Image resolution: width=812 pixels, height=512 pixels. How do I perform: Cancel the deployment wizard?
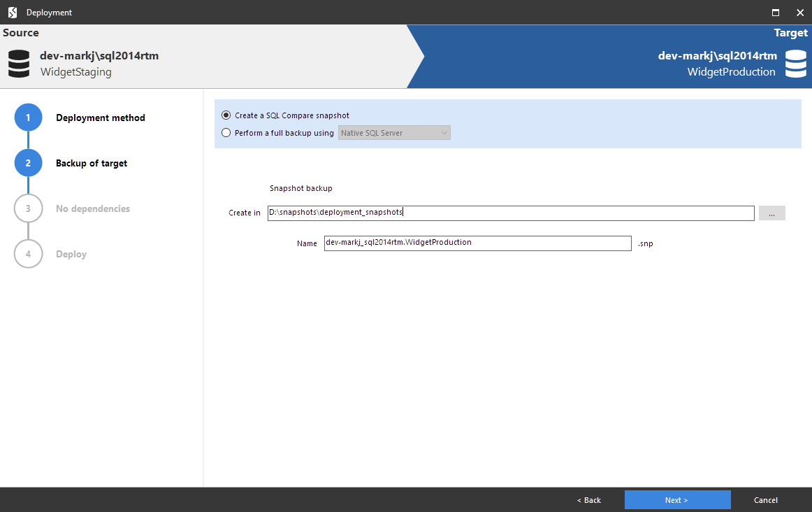(x=765, y=499)
